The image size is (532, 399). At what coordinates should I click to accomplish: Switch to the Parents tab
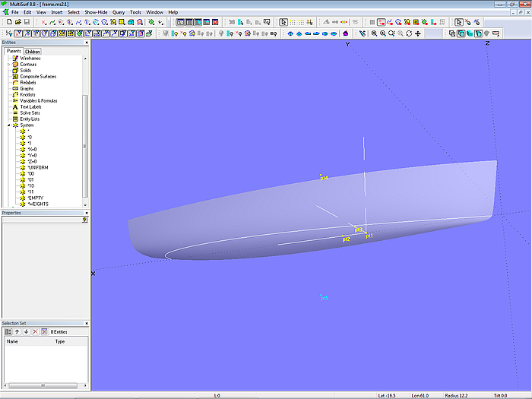(13, 51)
